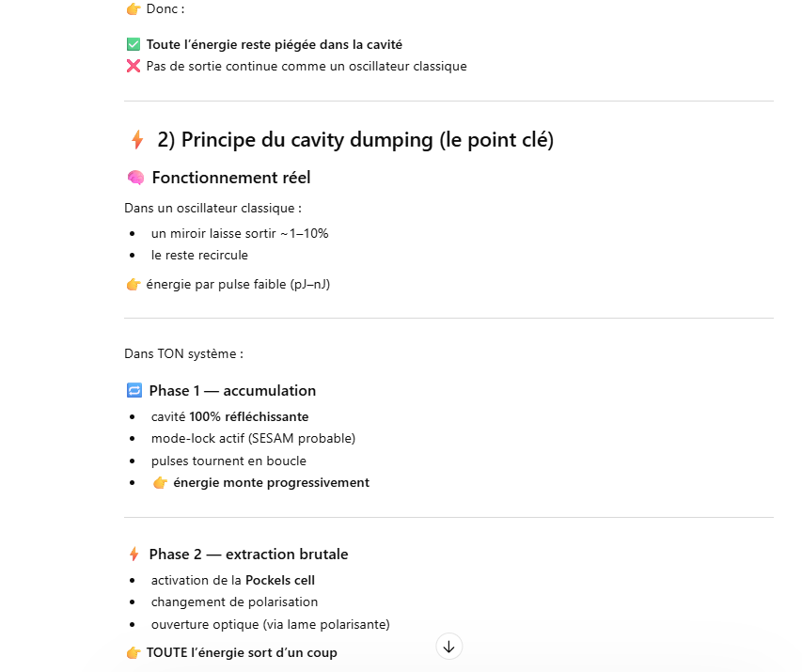Click the bold Pockels cell text
Screen dimensions: 802x672
(x=280, y=580)
